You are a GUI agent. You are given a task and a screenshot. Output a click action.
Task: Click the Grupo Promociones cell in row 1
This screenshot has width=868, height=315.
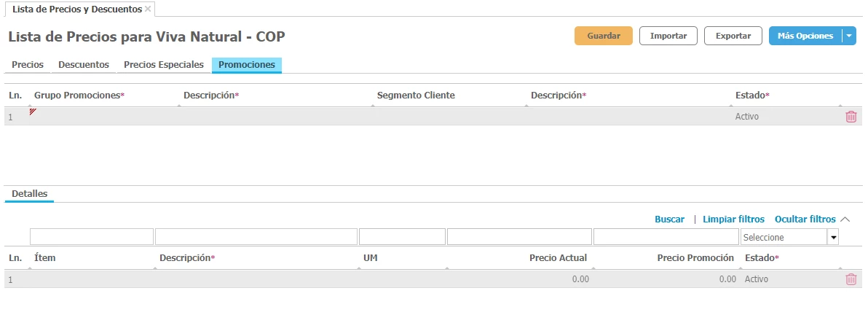click(102, 117)
